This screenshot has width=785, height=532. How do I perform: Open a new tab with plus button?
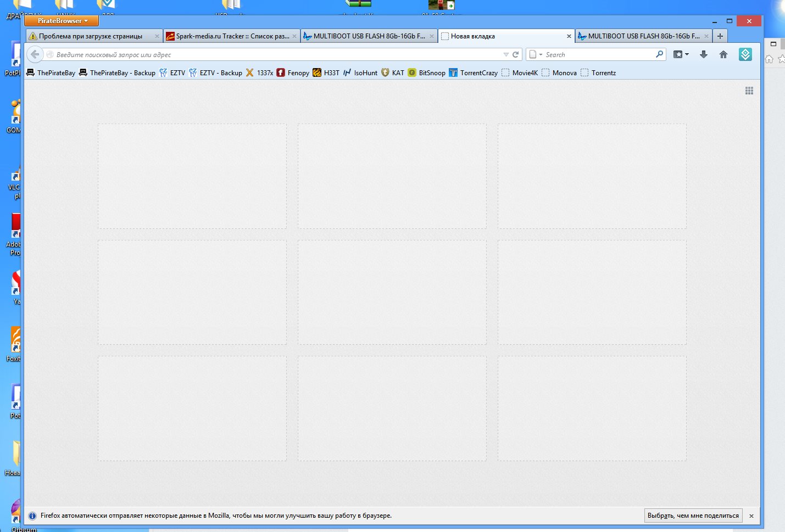pyautogui.click(x=720, y=36)
